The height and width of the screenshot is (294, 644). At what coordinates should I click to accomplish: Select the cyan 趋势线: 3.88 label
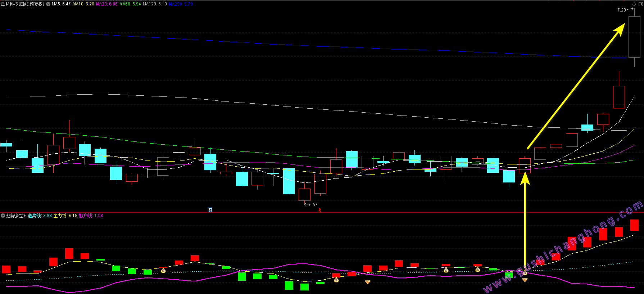pos(40,216)
